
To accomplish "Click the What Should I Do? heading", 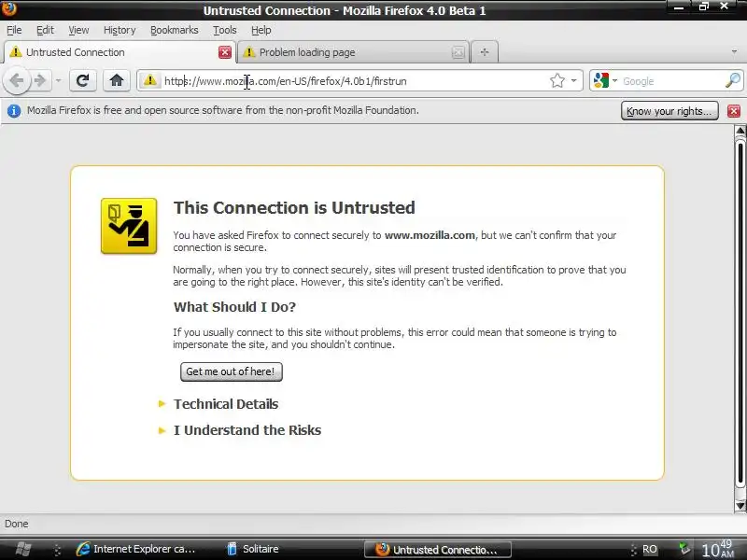I will click(x=234, y=307).
